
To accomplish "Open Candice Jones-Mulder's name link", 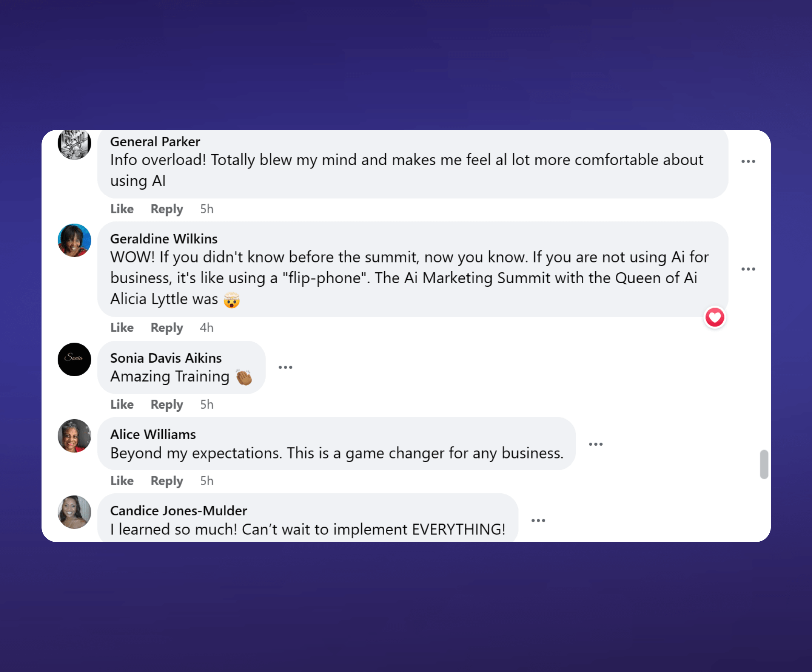I will pos(179,511).
